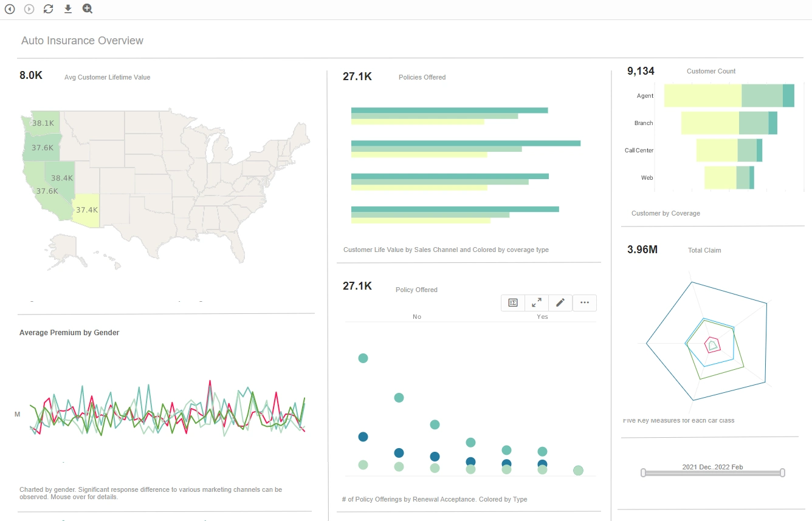812x521 pixels.
Task: Click the forward navigation arrow icon
Action: (29, 9)
